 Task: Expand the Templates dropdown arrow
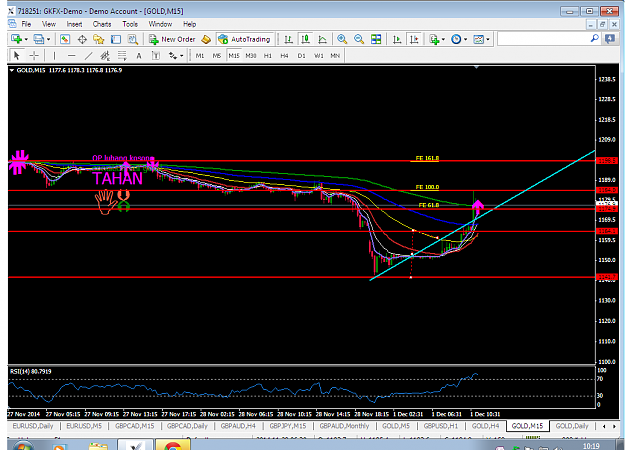(488, 39)
